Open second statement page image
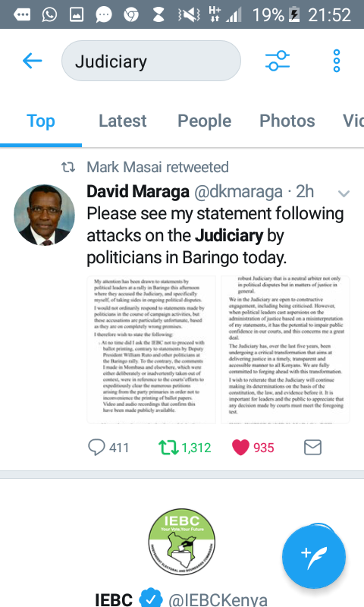 285,350
